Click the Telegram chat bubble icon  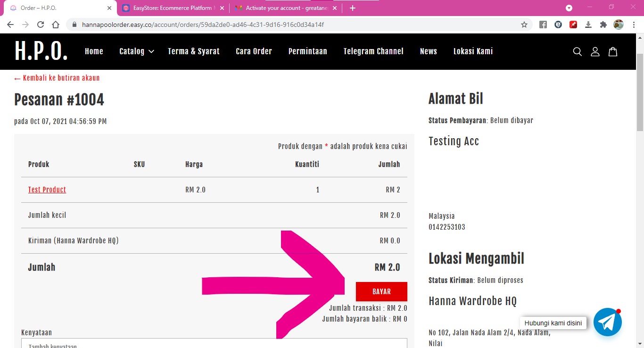pos(607,322)
